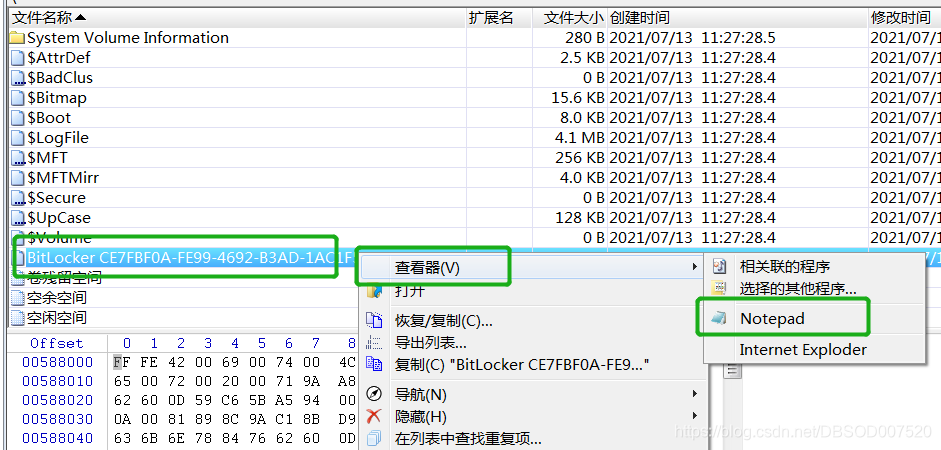Select the BitLocker CE7FBF0A-FE99 file row

(185, 258)
